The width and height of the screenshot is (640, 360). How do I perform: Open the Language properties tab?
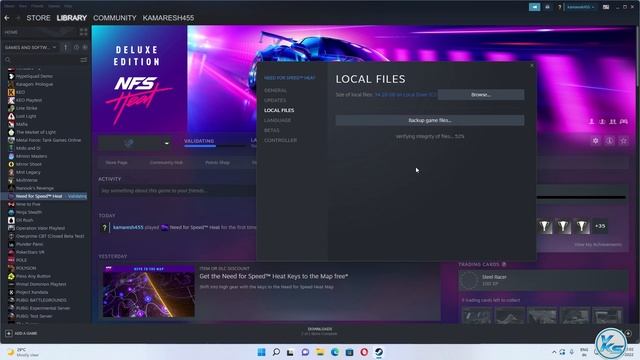point(278,120)
